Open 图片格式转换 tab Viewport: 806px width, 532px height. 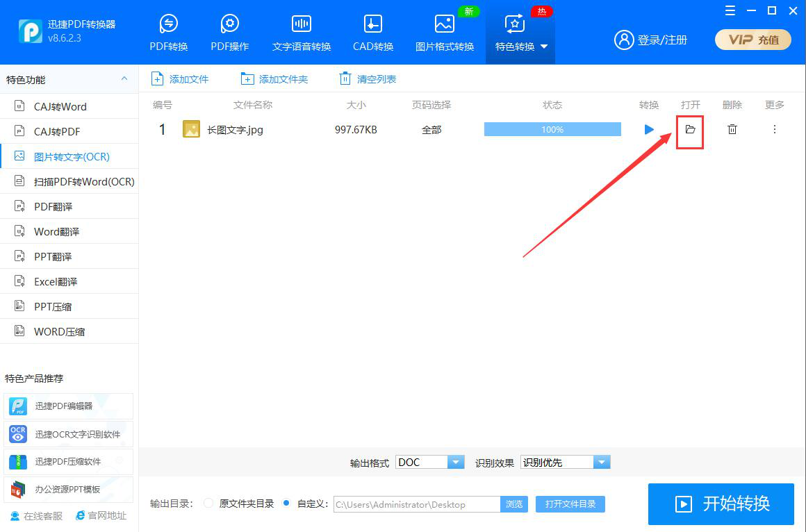tap(445, 33)
